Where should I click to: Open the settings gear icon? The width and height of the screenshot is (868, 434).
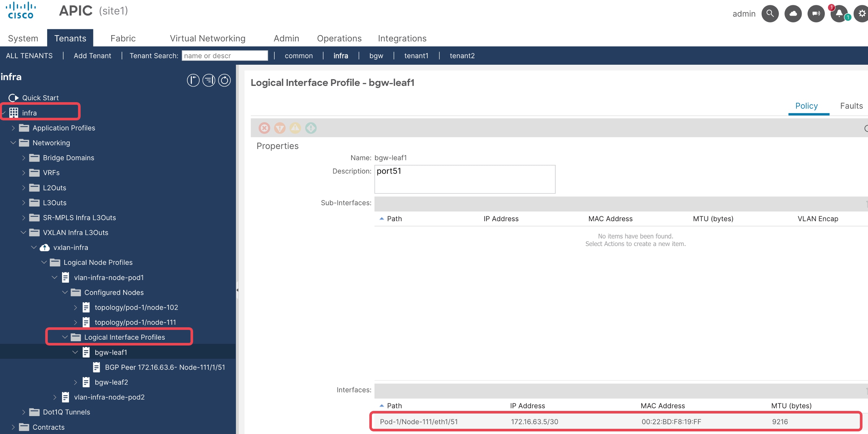pos(862,13)
